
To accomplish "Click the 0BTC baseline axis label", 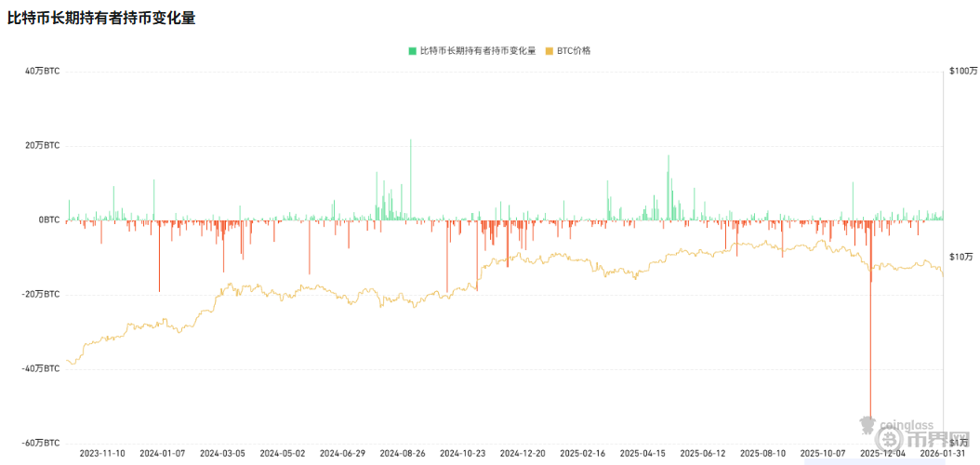I will click(47, 219).
